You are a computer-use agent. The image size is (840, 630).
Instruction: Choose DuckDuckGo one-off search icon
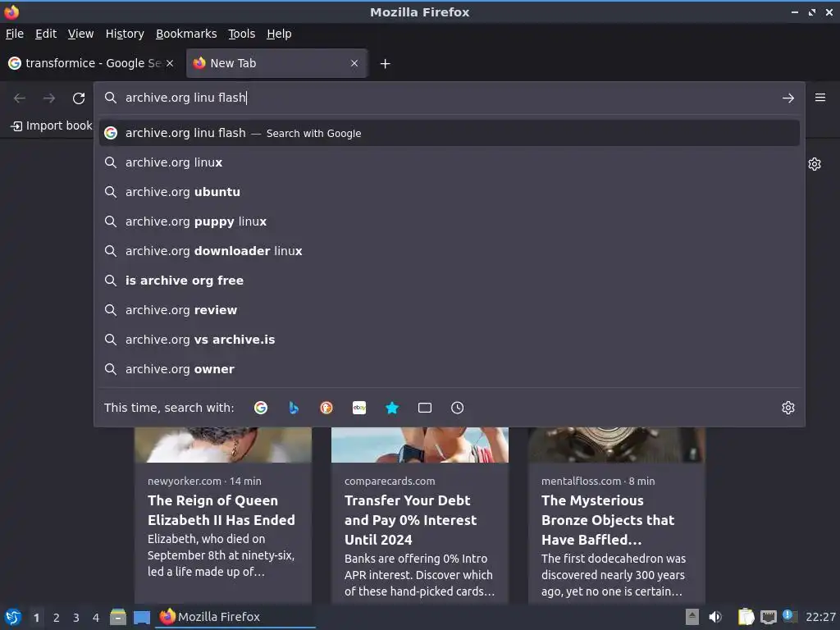click(326, 408)
